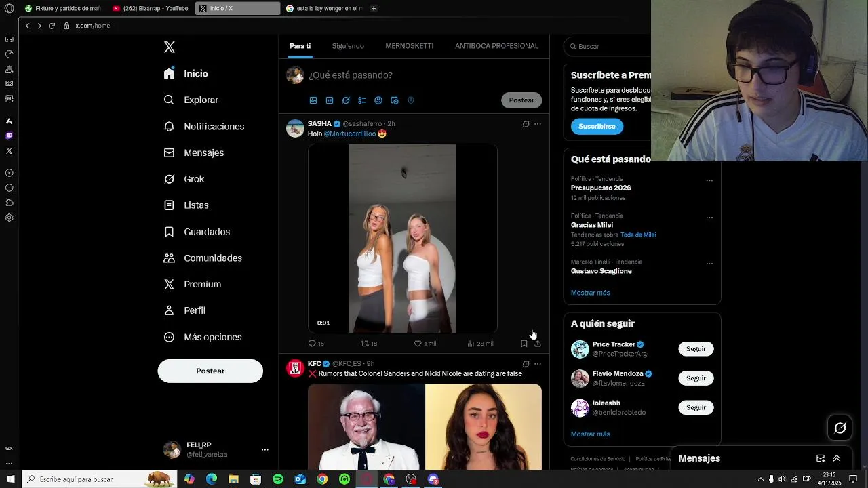
Task: Open Guardados in left navigation
Action: pyautogui.click(x=197, y=232)
